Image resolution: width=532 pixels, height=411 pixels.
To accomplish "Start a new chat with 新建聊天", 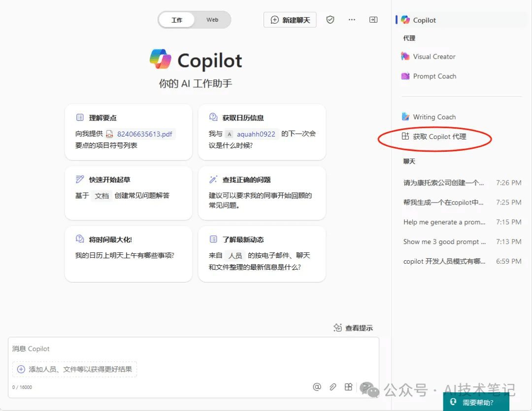I will point(290,20).
